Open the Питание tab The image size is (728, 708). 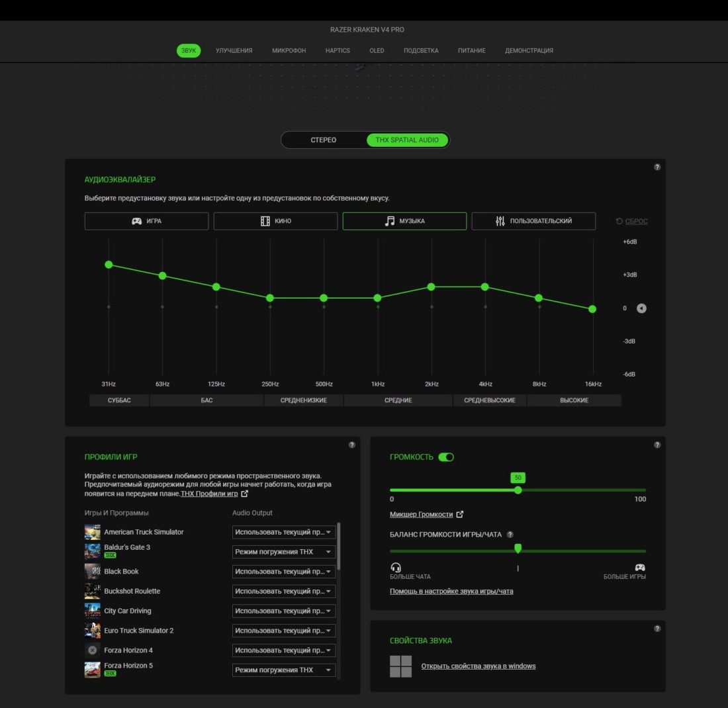[472, 50]
